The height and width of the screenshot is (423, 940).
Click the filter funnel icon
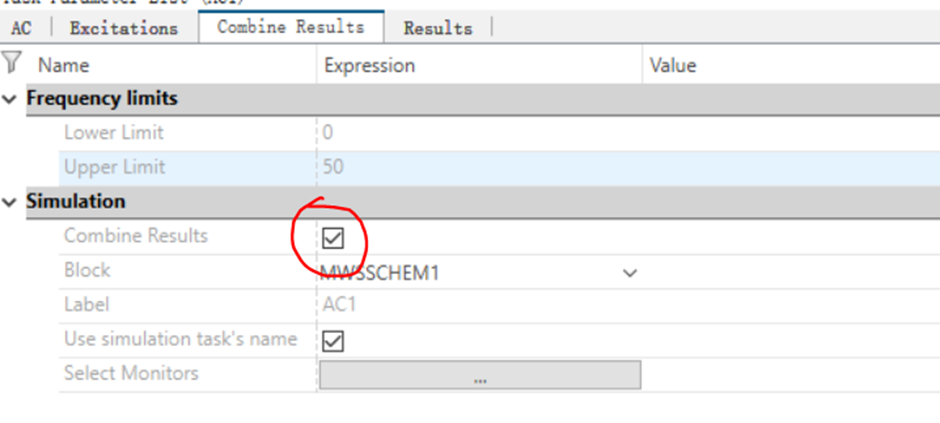(11, 62)
